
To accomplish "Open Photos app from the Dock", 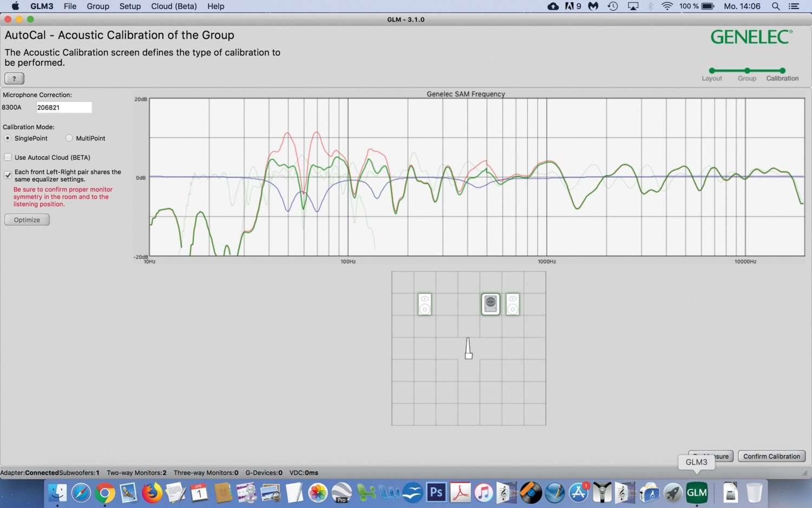I will point(318,492).
